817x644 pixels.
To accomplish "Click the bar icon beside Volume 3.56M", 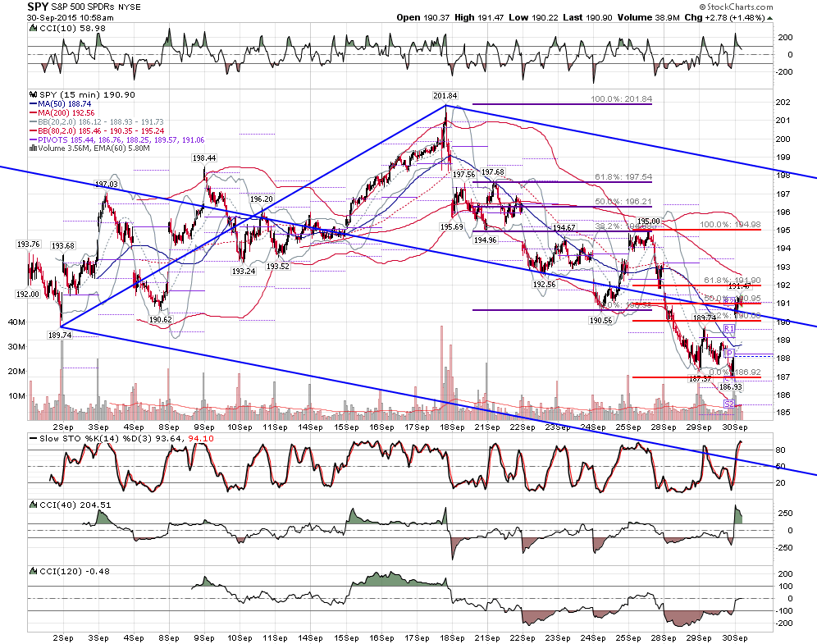I will pos(34,148).
